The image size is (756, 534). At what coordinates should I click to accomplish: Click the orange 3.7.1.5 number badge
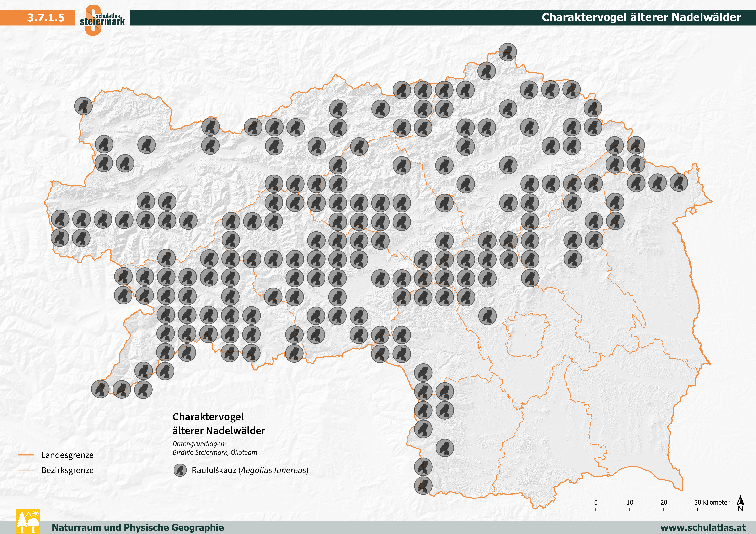click(x=46, y=17)
